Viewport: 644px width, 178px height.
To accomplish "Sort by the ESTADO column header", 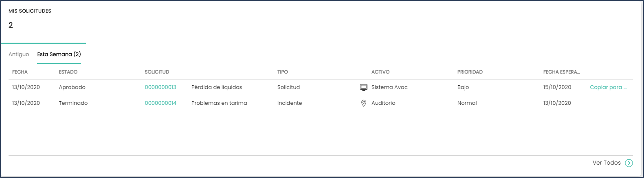I will pos(68,72).
